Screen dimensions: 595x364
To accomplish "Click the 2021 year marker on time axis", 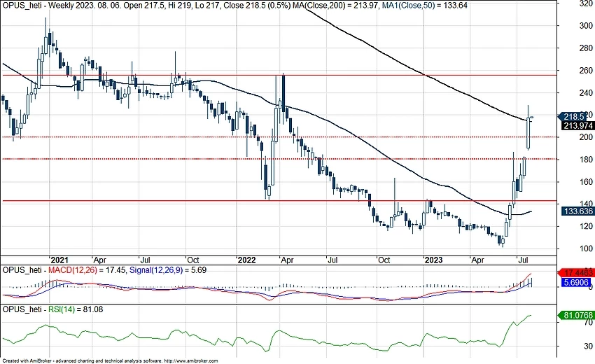I will point(59,258).
